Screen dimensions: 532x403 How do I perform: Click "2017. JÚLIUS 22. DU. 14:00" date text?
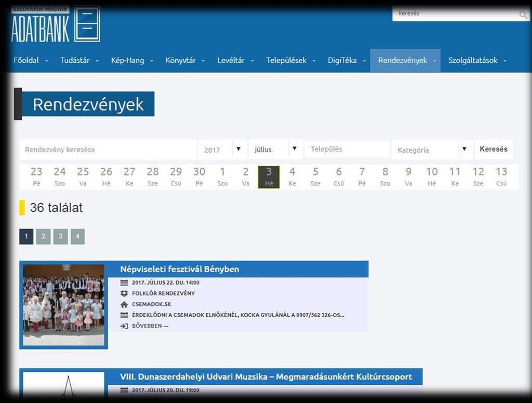tap(166, 283)
